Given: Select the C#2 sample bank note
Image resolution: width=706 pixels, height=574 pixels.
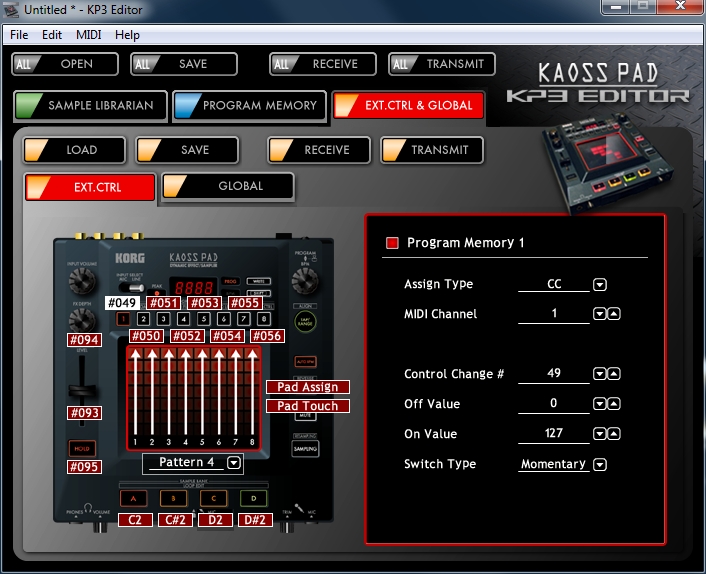Looking at the screenshot, I should (175, 520).
